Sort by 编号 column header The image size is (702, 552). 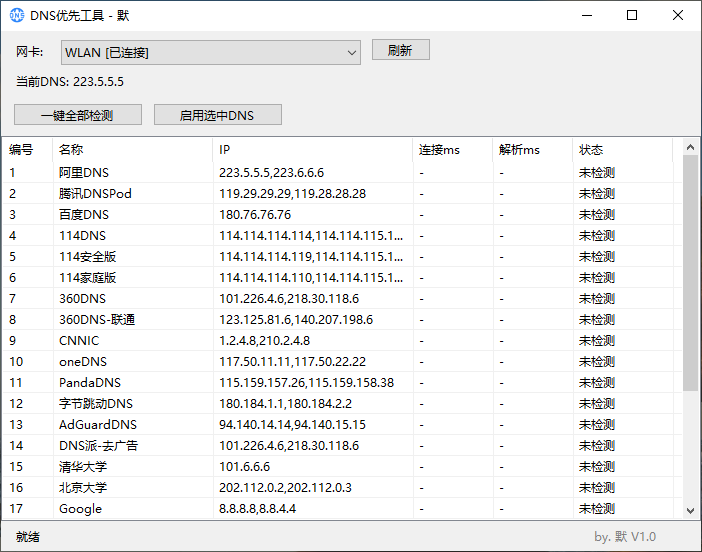tap(28, 150)
